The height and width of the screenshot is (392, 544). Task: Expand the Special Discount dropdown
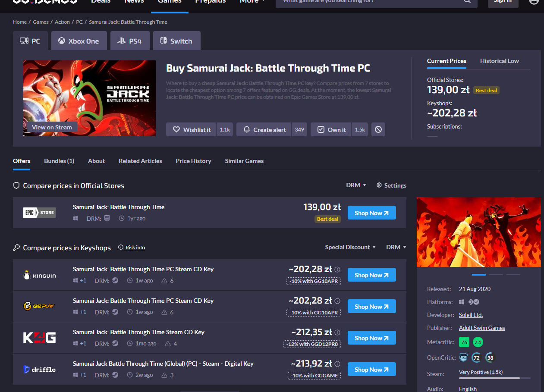pos(350,247)
